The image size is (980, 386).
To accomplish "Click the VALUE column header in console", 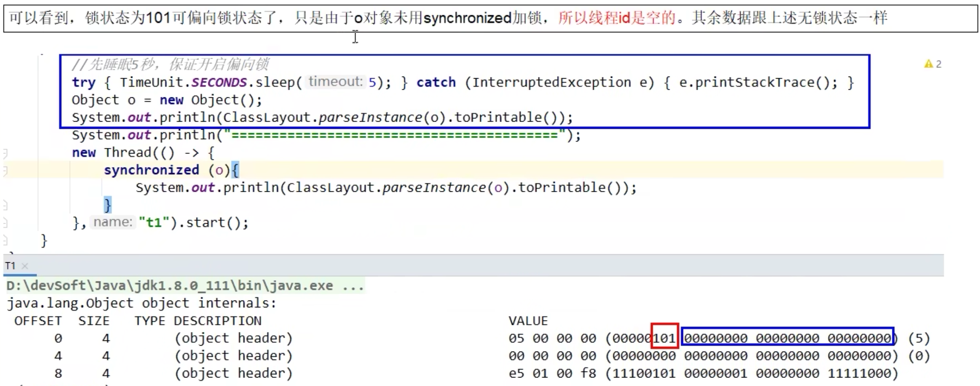I will (528, 321).
